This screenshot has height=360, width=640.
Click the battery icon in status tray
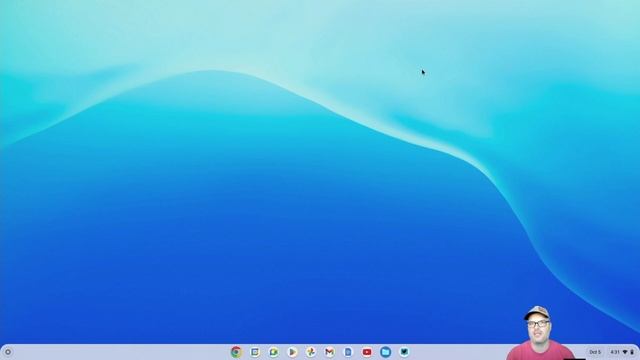[x=632, y=352]
